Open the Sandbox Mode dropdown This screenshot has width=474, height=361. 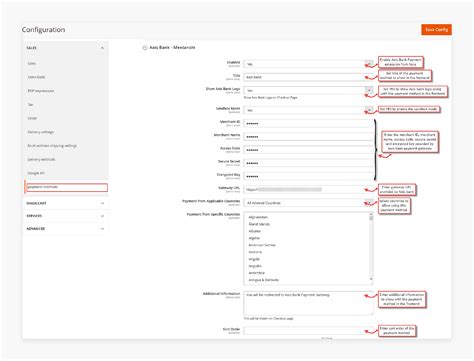(x=308, y=110)
